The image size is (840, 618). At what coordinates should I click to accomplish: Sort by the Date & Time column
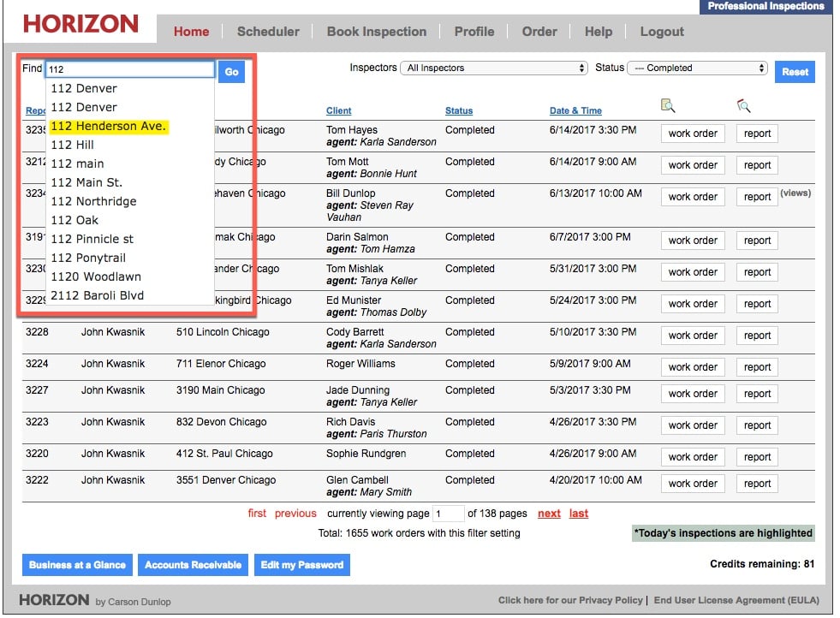coord(575,110)
